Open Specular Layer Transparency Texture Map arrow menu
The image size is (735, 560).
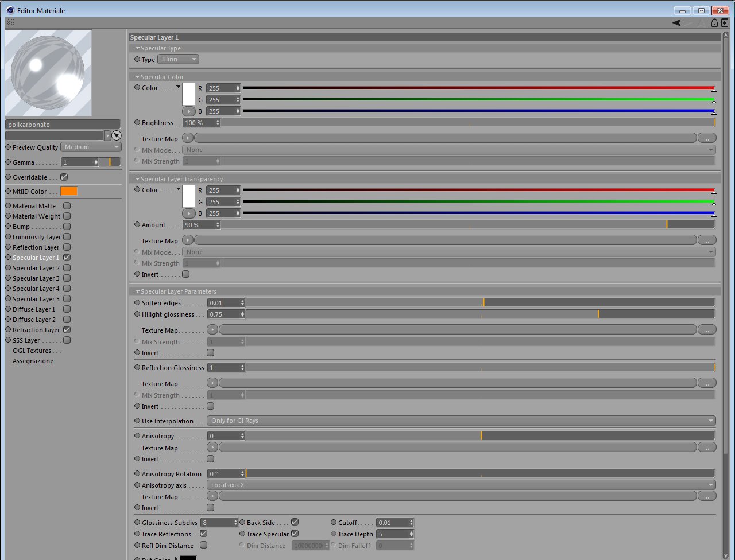pos(188,240)
